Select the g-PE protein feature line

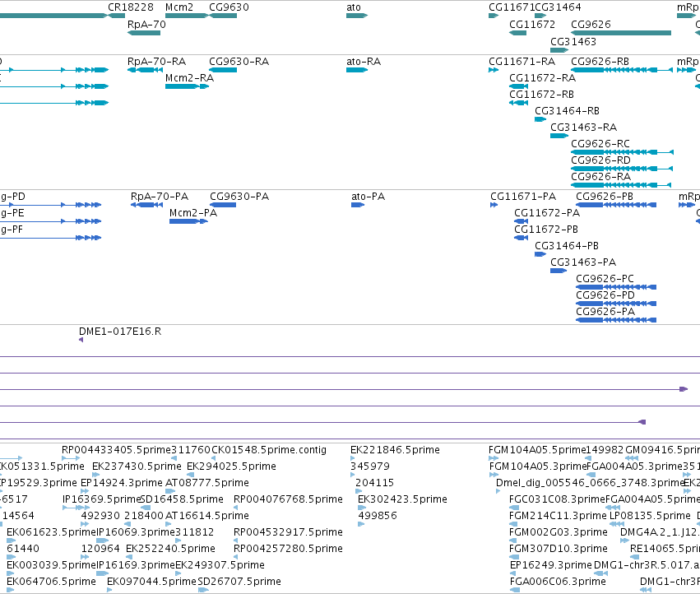pos(50,221)
